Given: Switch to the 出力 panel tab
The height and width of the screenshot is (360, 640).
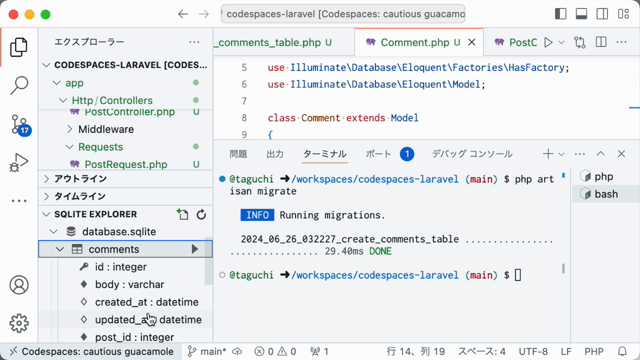Looking at the screenshot, I should pyautogui.click(x=275, y=154).
